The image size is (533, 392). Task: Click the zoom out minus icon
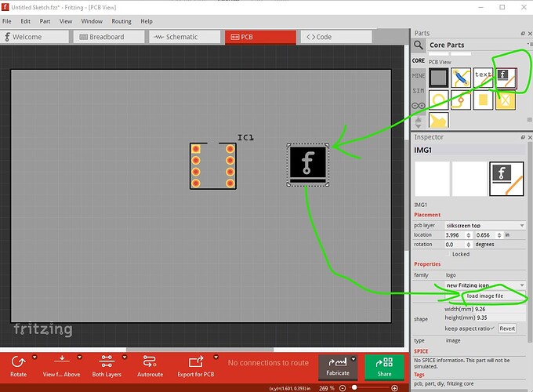pos(343,388)
